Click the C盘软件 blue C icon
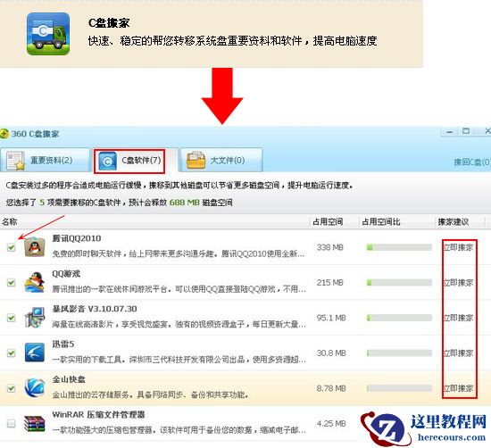Image resolution: width=491 pixels, height=448 pixels. [x=107, y=162]
